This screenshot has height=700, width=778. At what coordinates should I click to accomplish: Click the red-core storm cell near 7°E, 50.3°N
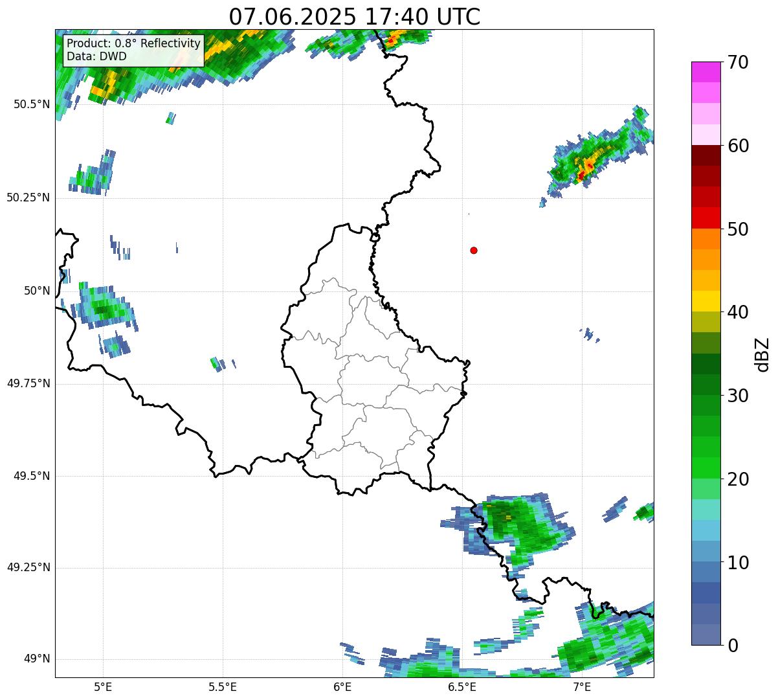coord(586,170)
